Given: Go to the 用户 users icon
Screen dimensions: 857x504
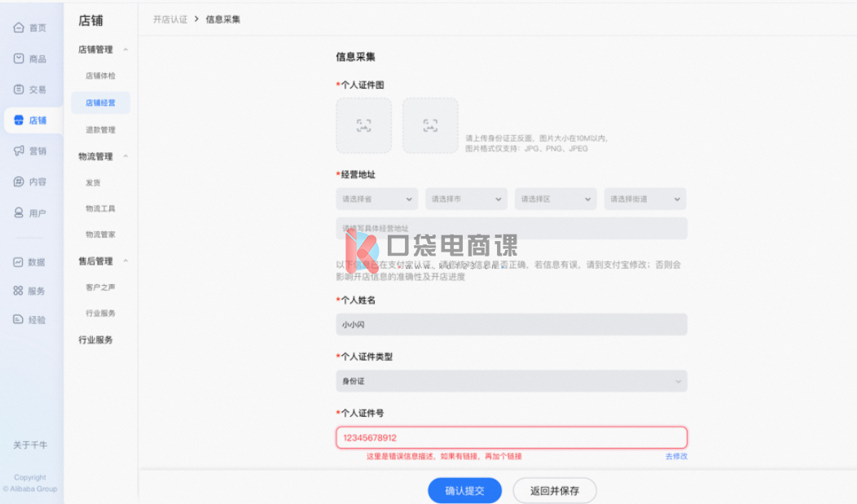Looking at the screenshot, I should point(19,213).
